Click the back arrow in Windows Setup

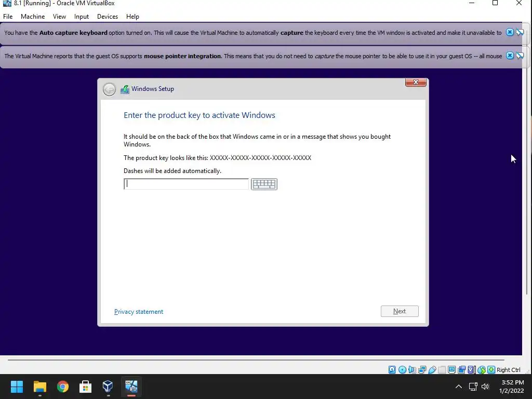click(109, 89)
